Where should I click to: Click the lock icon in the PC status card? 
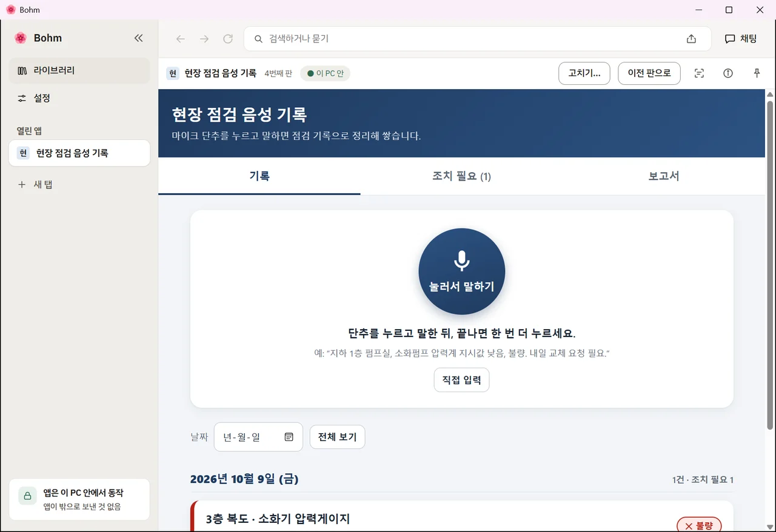[x=27, y=496]
